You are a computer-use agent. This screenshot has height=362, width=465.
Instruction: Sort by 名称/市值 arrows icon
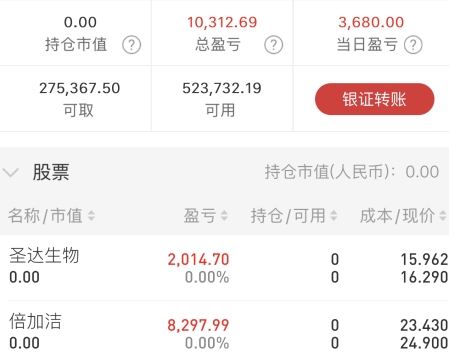(91, 216)
